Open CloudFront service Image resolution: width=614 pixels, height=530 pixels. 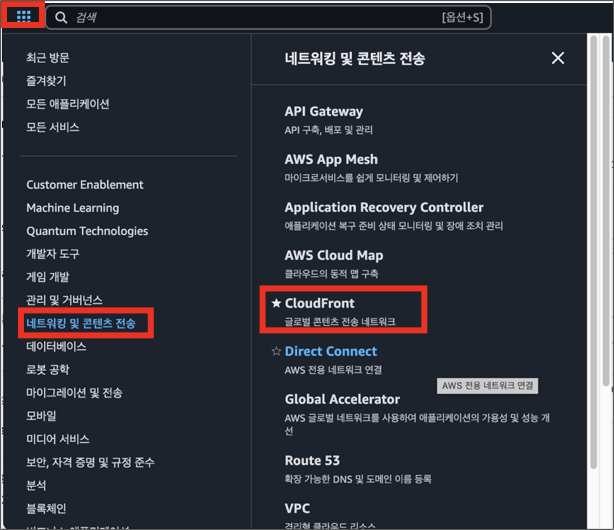[x=320, y=303]
